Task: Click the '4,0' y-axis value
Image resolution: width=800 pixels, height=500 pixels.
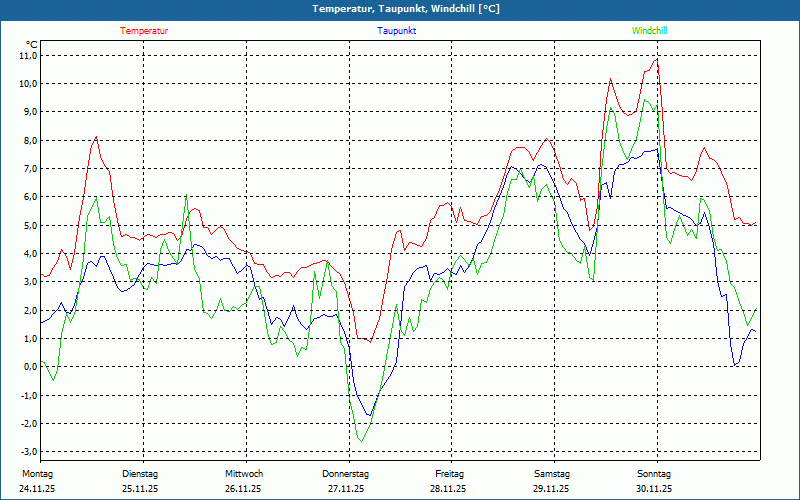Action: [x=30, y=254]
